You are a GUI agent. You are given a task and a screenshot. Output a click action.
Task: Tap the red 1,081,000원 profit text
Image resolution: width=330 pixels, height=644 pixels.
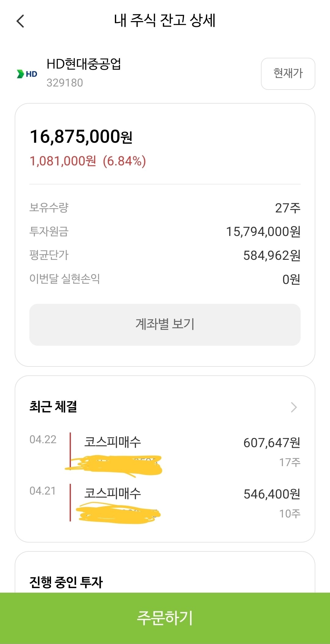click(63, 161)
